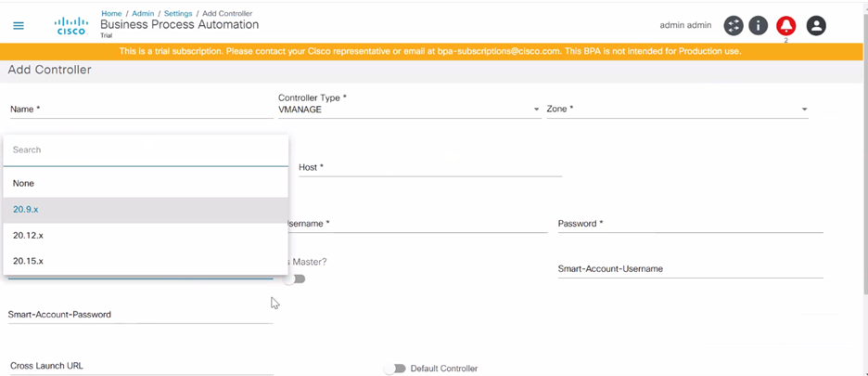Click the Cisco logo
Screen dimensions: 868x376
[71, 25]
